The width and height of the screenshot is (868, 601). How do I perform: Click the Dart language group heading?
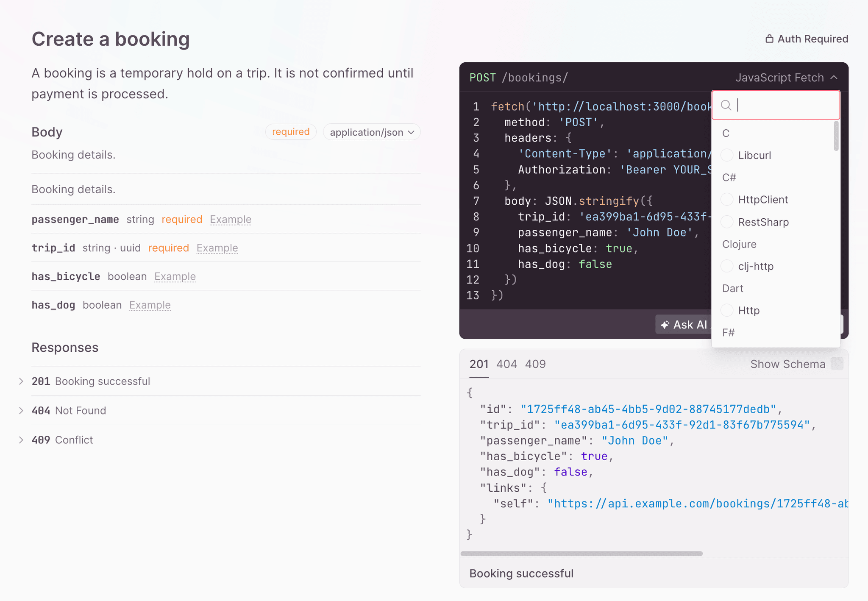click(733, 288)
